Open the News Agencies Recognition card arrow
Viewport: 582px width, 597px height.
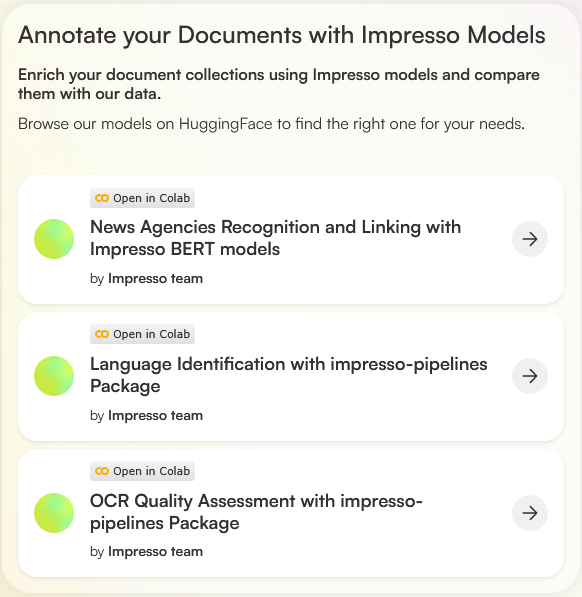coord(529,239)
